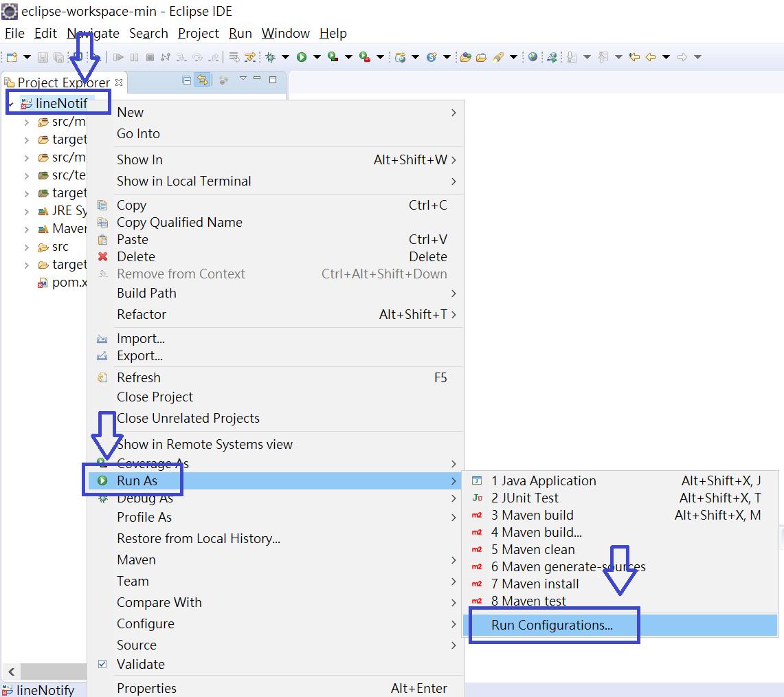Screen dimensions: 784x697
Task: Click the Step Over toolbar icon
Action: 197,57
